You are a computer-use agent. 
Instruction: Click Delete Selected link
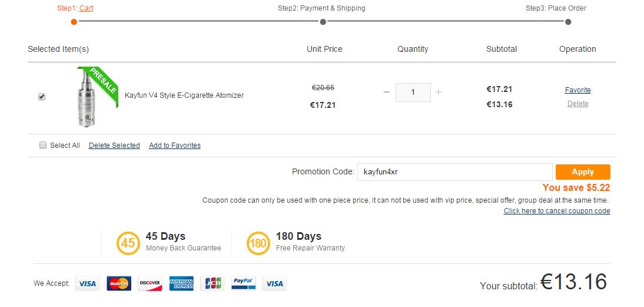click(x=114, y=146)
